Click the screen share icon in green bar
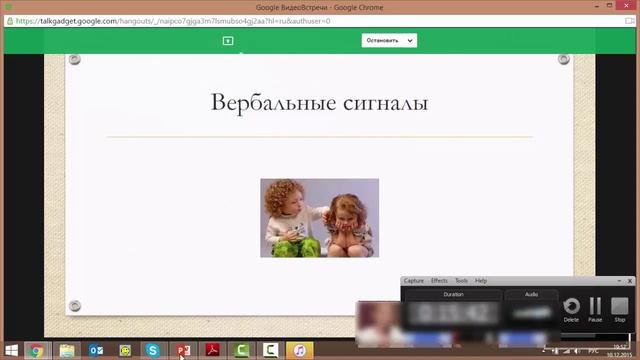 pos(228,41)
